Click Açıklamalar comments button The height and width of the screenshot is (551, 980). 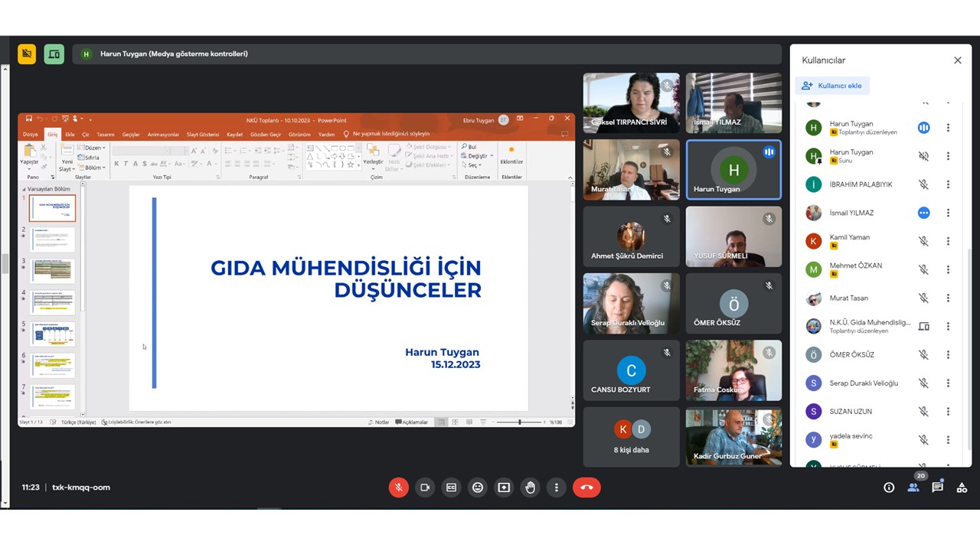pyautogui.click(x=412, y=422)
